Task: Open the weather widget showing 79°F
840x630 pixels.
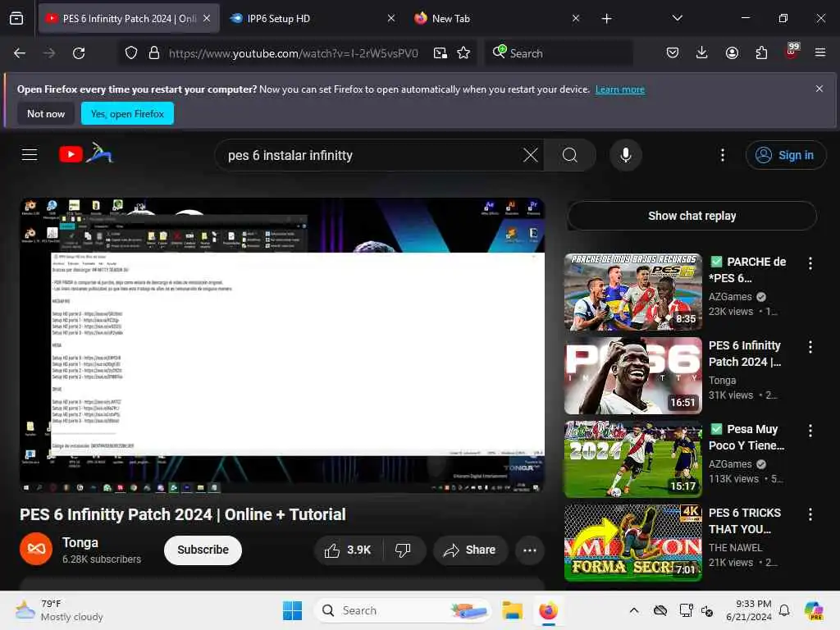Action: 60,610
